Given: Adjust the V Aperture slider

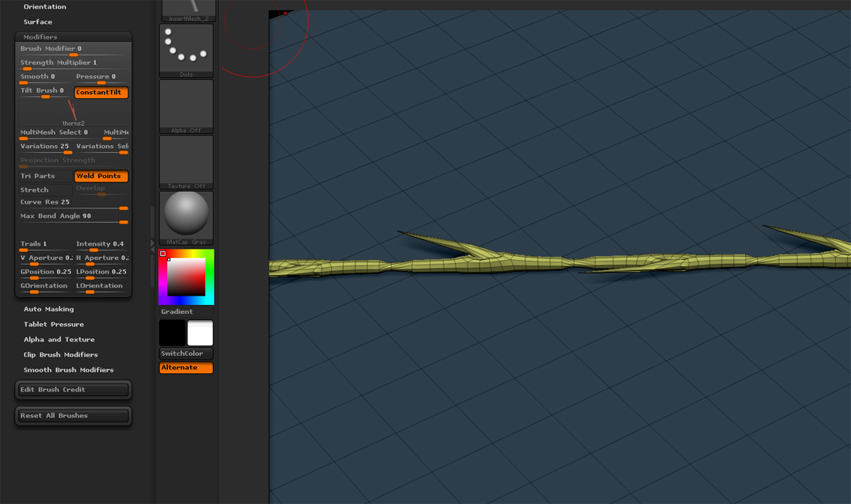Looking at the screenshot, I should (46, 260).
